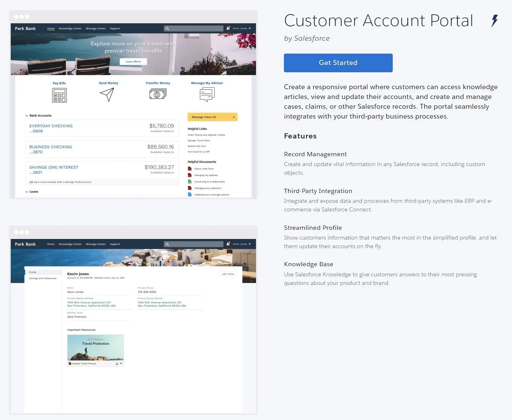Click Order Checks and Deposit Tickets link

pyautogui.click(x=206, y=135)
